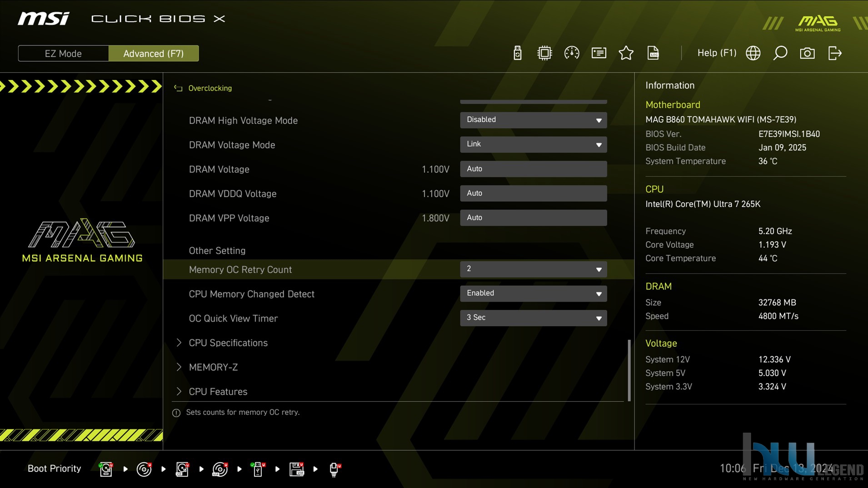
Task: Open Favorites via the star icon
Action: pyautogui.click(x=626, y=53)
